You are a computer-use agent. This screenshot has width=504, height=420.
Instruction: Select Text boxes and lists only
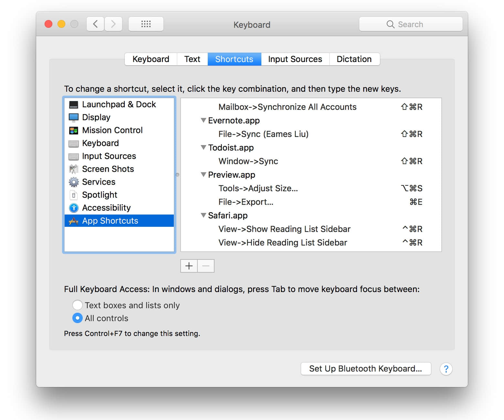[x=78, y=305]
